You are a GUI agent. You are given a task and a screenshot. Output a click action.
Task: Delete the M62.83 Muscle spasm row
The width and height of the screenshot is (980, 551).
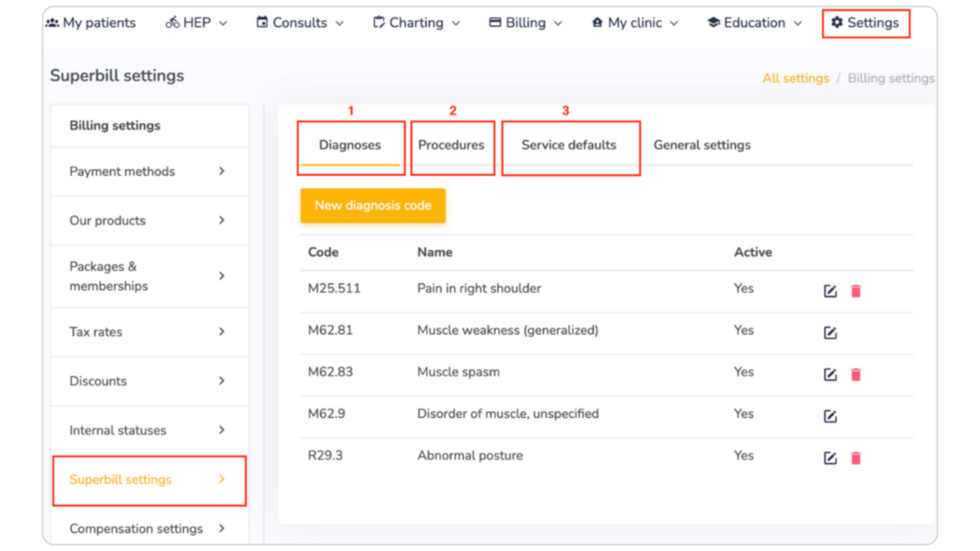click(856, 375)
